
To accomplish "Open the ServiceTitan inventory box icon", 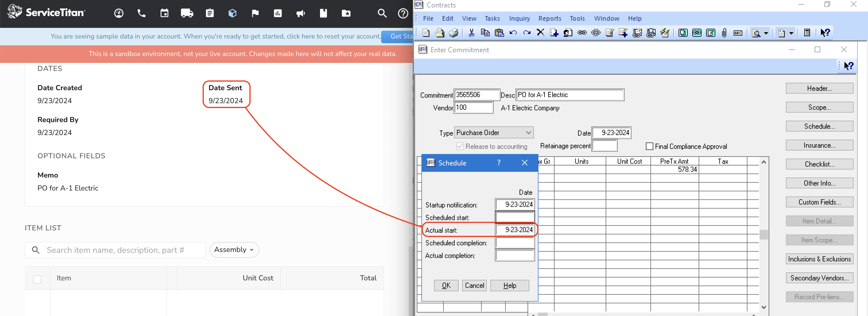I will pyautogui.click(x=232, y=13).
